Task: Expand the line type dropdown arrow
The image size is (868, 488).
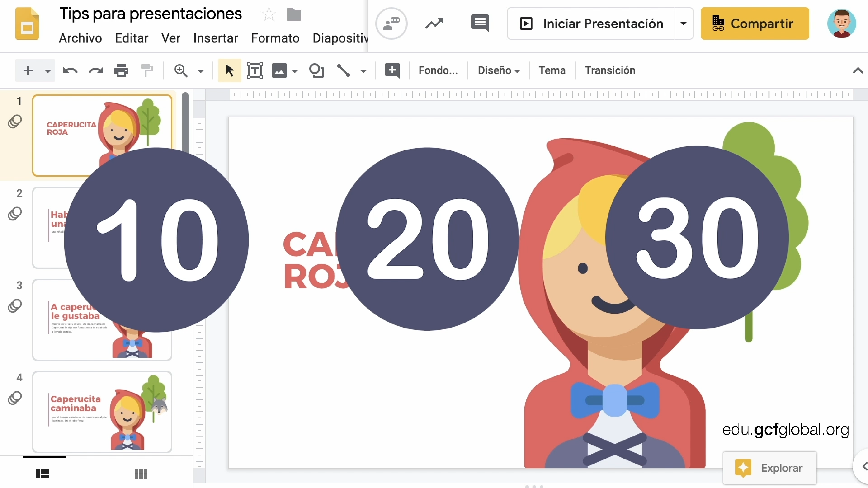Action: 363,71
